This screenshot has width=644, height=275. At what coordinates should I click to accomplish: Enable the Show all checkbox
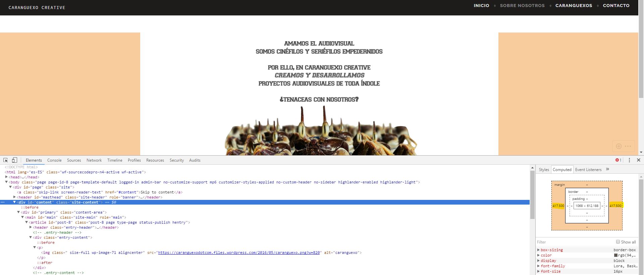618,242
